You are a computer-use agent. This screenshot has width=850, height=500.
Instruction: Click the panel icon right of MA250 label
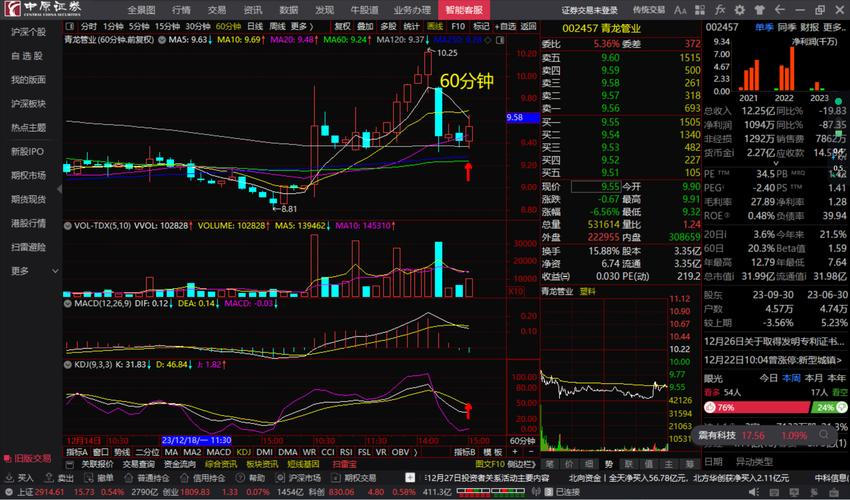click(500, 40)
